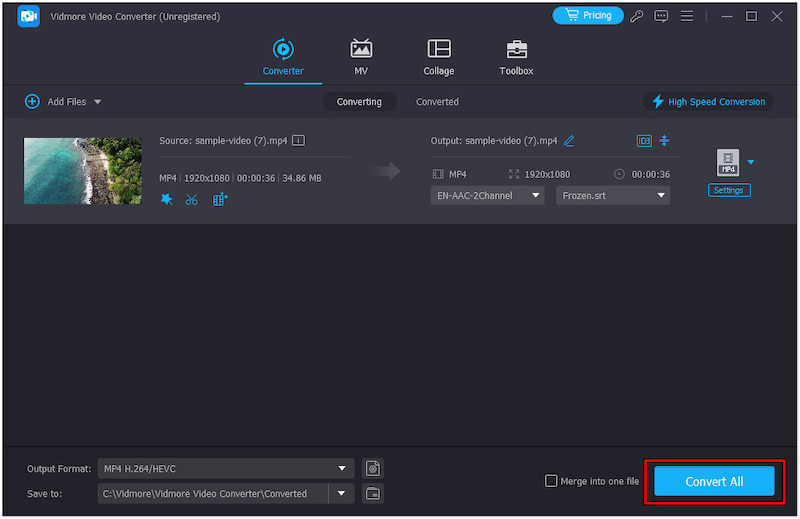Open the Collage tab

click(x=438, y=58)
